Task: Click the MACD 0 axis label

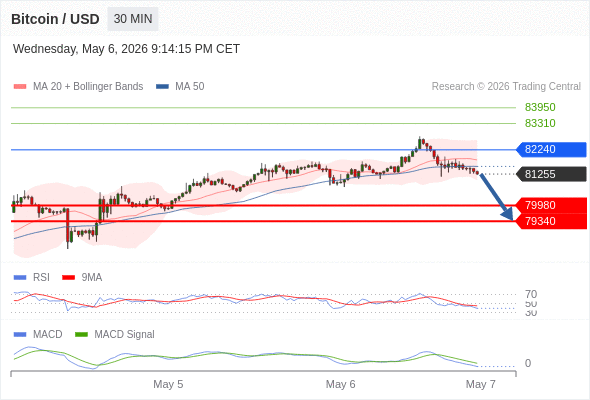Action: (528, 363)
